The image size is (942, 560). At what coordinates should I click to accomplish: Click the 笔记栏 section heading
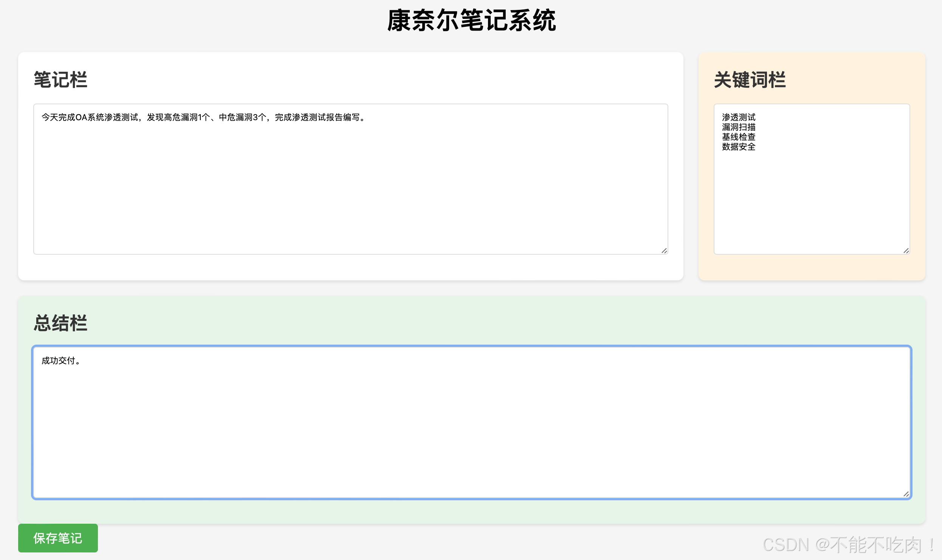(x=60, y=80)
